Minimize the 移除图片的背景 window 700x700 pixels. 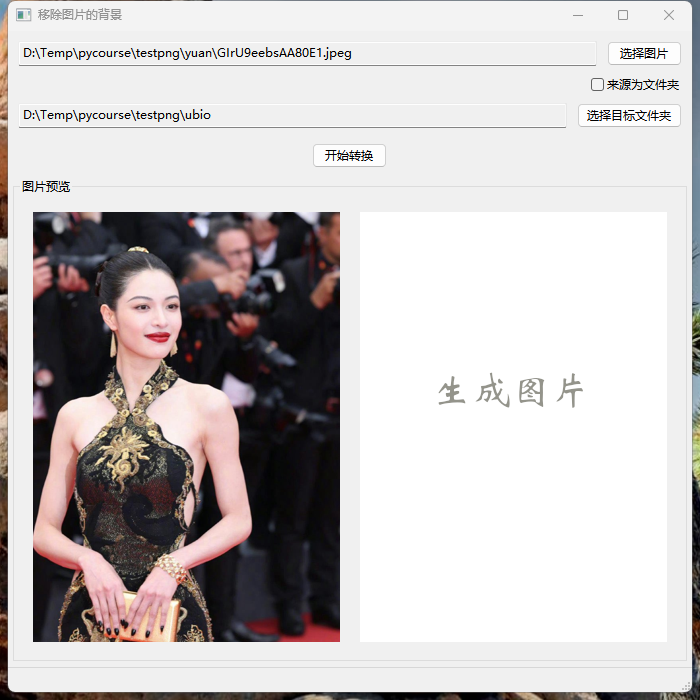tap(578, 15)
